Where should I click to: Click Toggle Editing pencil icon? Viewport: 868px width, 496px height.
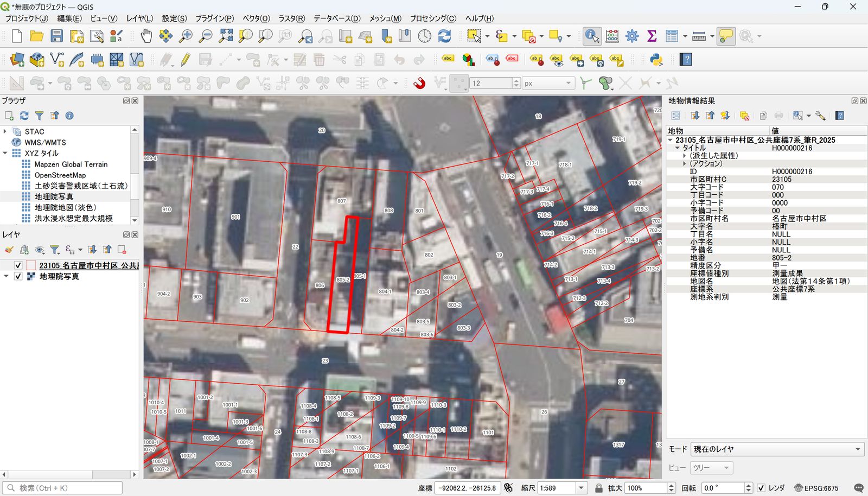[x=186, y=60]
